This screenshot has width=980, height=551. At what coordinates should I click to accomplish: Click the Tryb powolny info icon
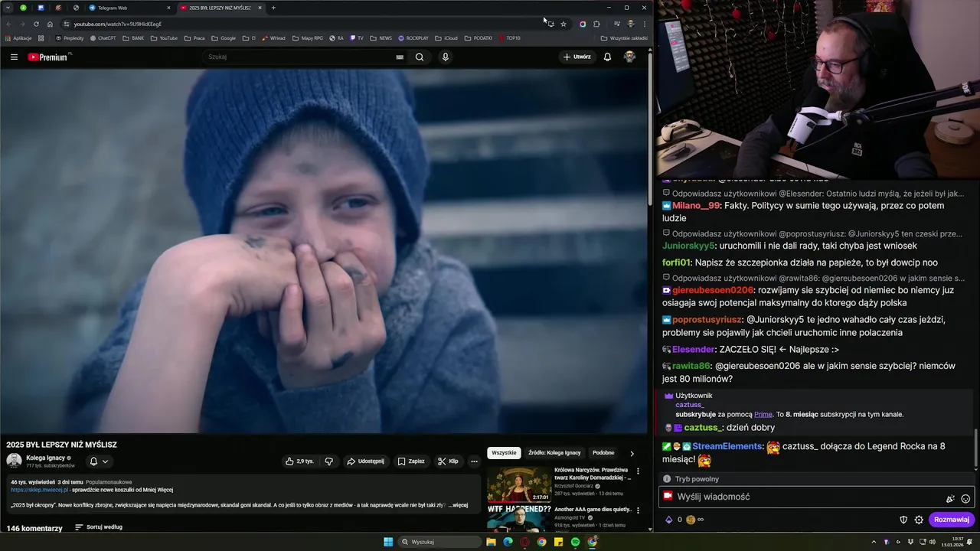[667, 479]
